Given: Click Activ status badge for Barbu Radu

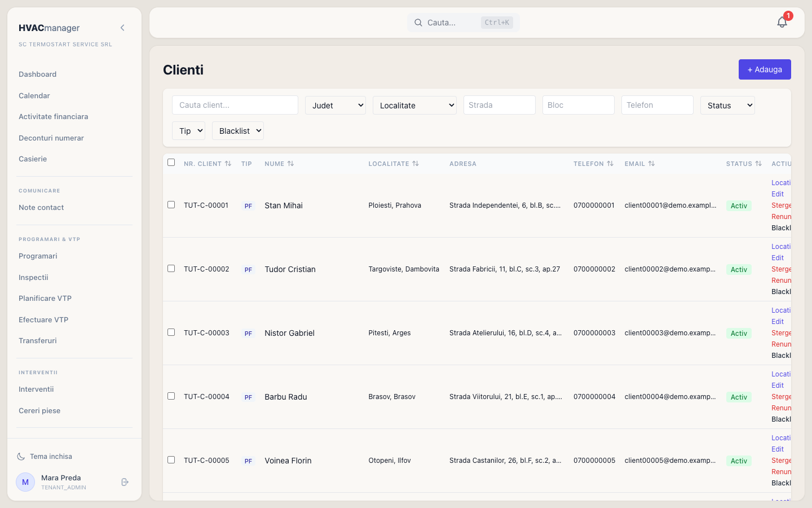Looking at the screenshot, I should click(x=739, y=397).
